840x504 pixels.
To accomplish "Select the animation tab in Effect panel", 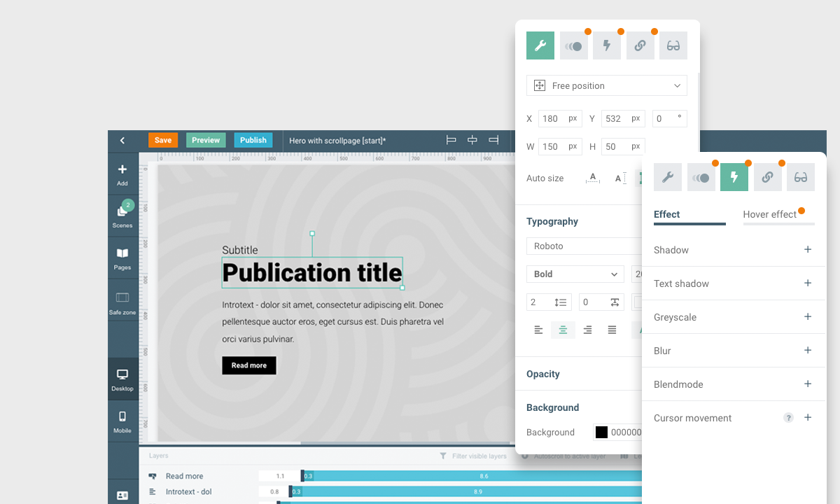I will click(x=701, y=177).
